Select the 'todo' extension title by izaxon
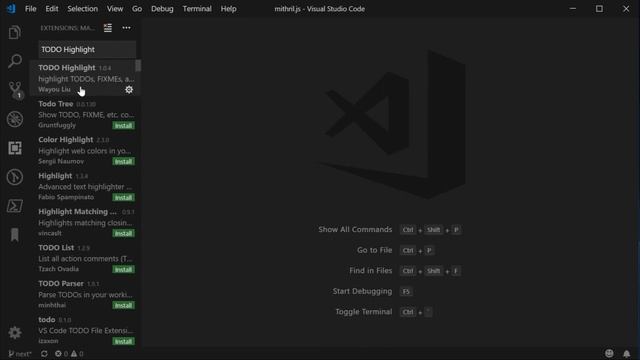640x360 pixels. pyautogui.click(x=47, y=319)
